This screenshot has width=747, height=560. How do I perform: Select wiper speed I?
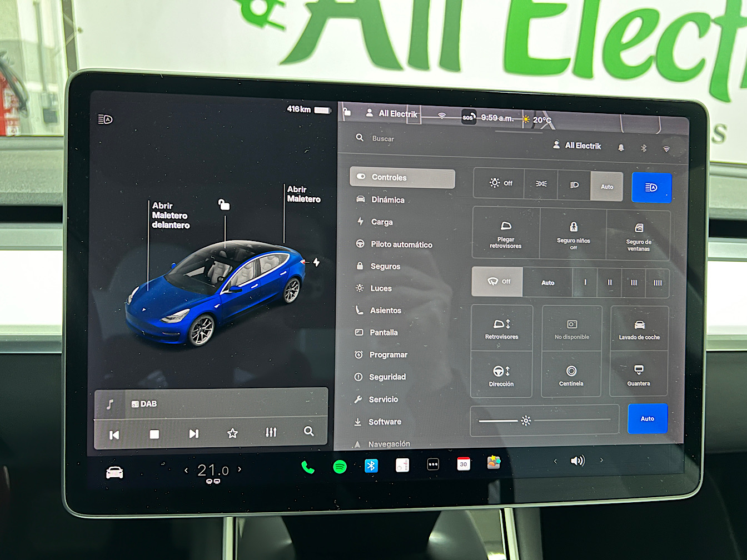coord(585,282)
